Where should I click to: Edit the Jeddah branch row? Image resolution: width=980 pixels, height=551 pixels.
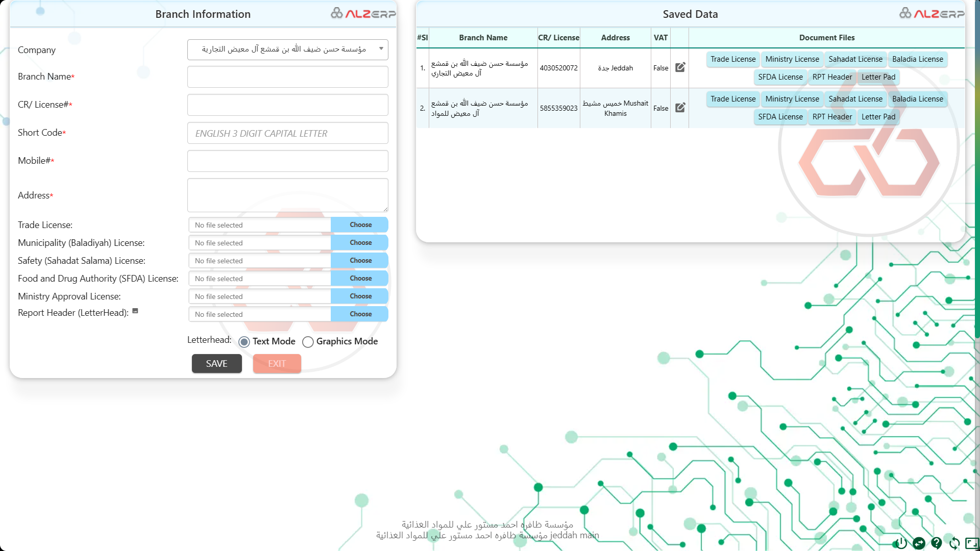680,67
